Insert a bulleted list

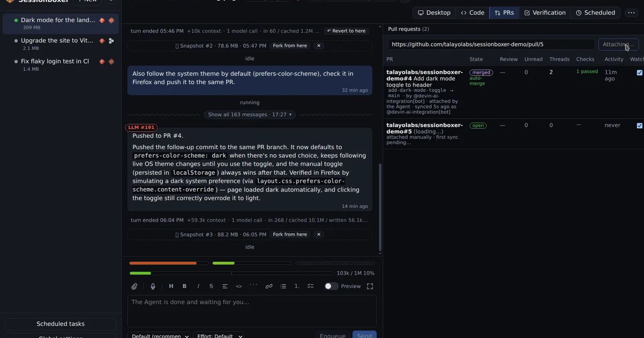[283, 286]
